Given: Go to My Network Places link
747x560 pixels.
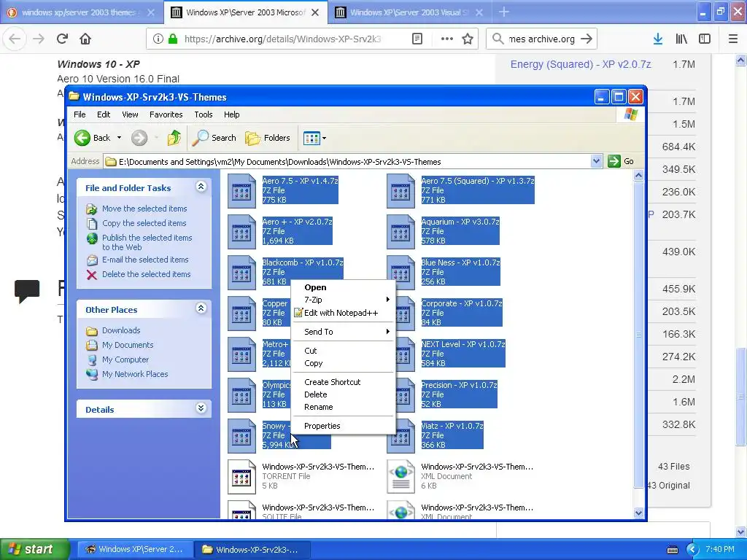Looking at the screenshot, I should [135, 374].
